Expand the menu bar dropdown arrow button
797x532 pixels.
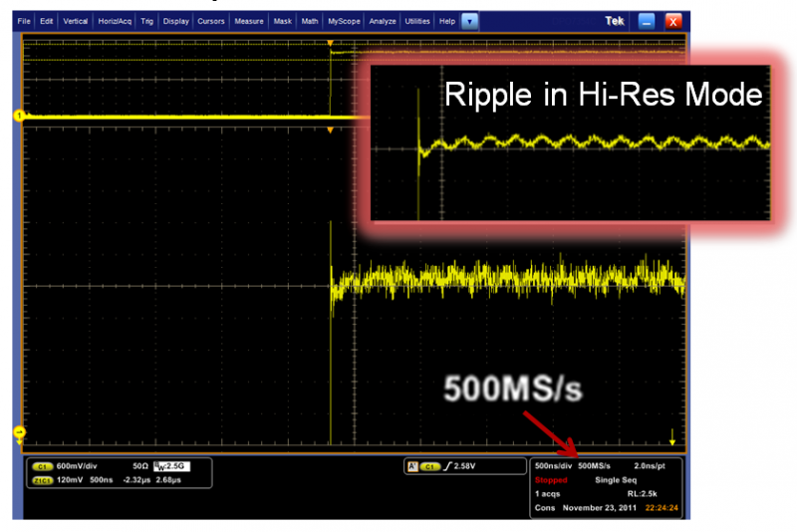coord(469,21)
